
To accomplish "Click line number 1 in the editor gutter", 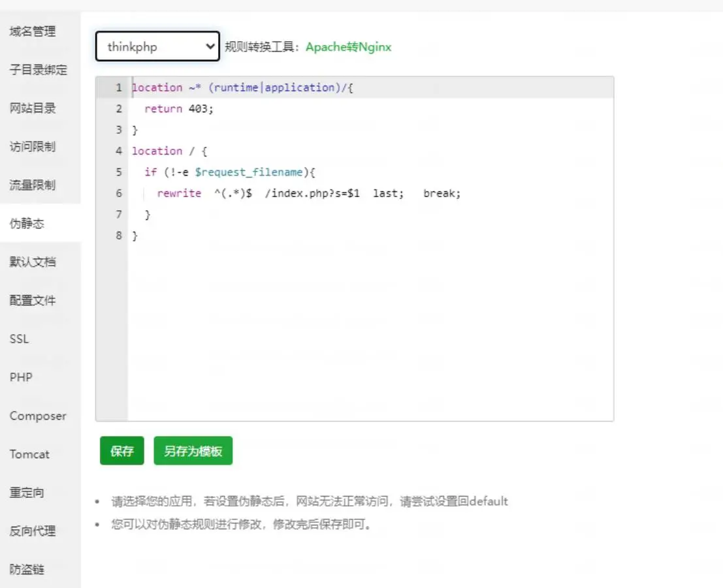I will [x=118, y=87].
